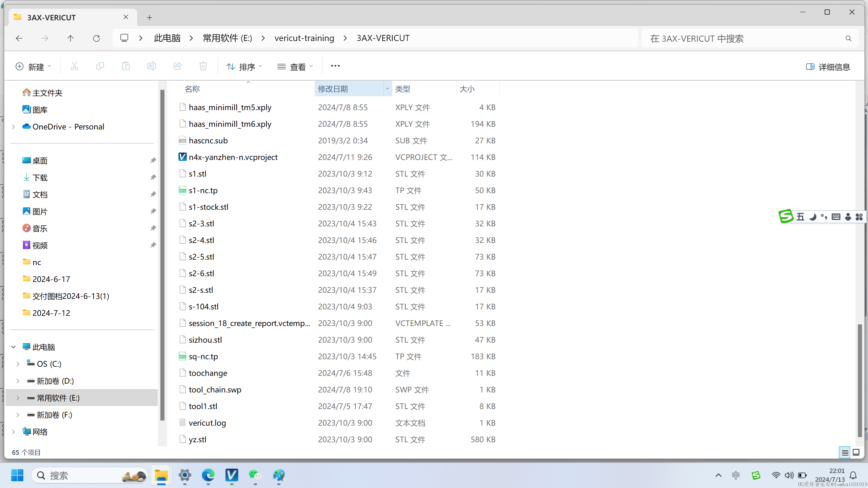
Task: Expand the 新加卷 (D:) drive node
Action: [18, 381]
